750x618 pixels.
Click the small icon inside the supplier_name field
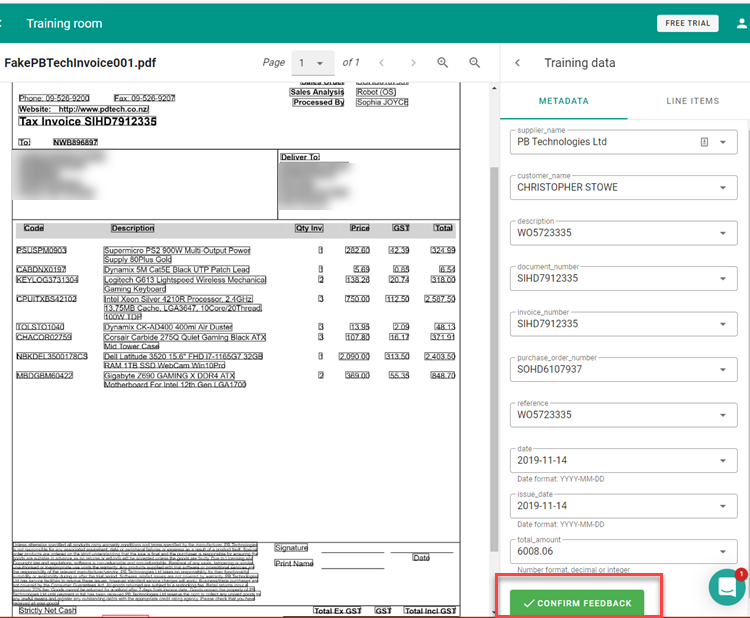(x=704, y=142)
